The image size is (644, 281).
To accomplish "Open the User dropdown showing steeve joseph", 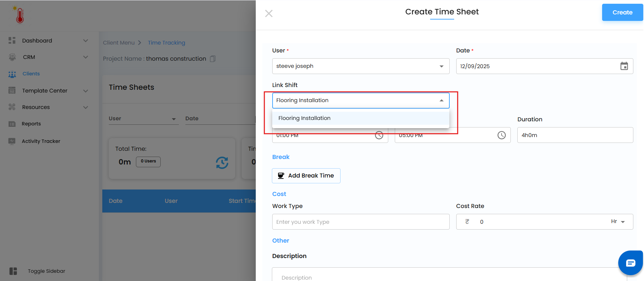I will click(360, 66).
